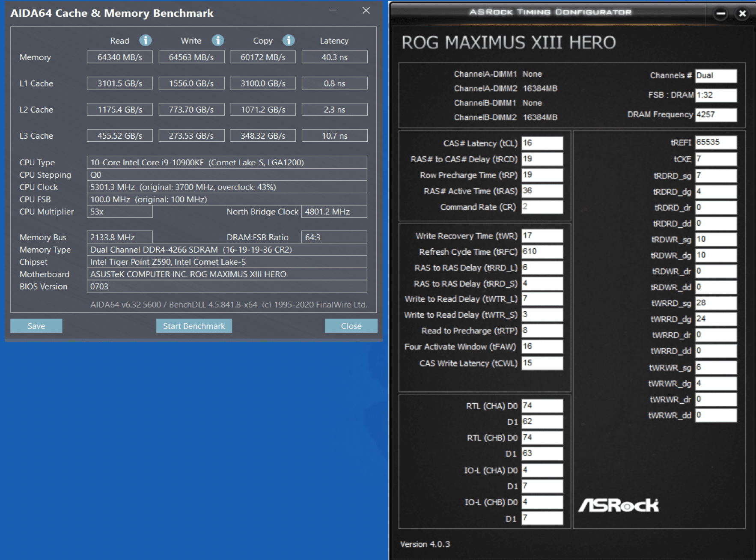
Task: Click the tWRRD_dg 24 field
Action: coord(716,319)
